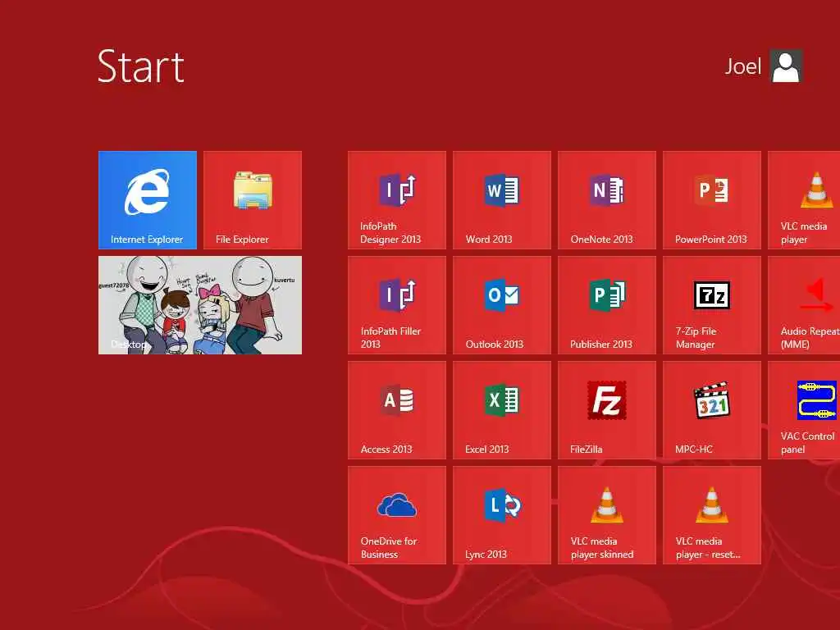Open OneDrive for Business
This screenshot has width=840, height=630.
click(396, 515)
